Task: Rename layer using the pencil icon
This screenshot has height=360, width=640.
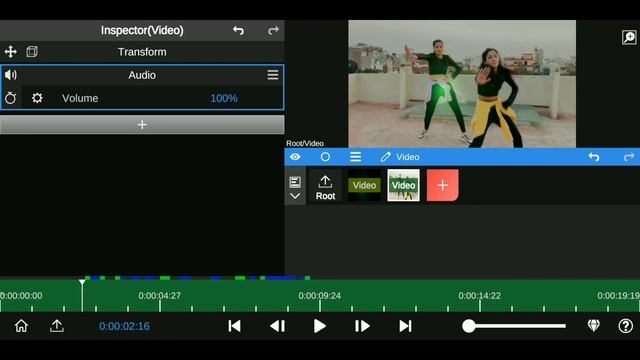Action: coord(385,157)
